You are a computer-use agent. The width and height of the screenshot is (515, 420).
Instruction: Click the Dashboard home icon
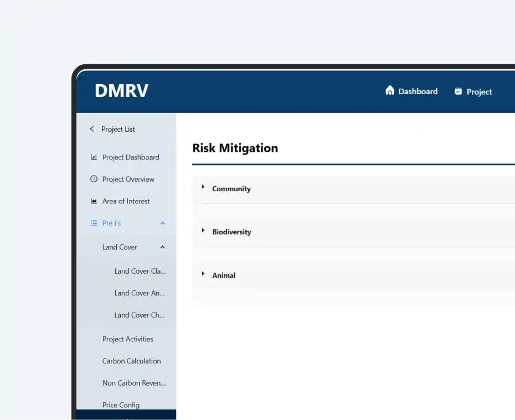click(x=389, y=90)
